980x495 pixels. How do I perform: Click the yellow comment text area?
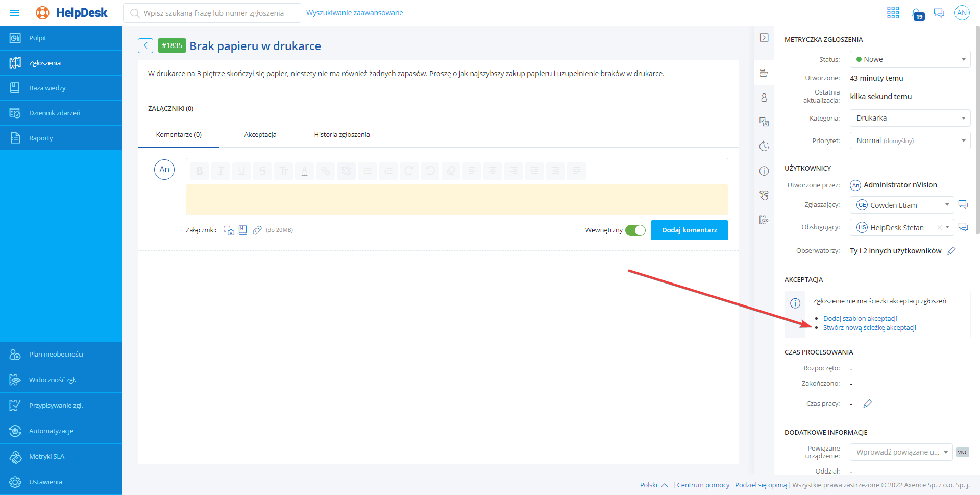pyautogui.click(x=456, y=199)
